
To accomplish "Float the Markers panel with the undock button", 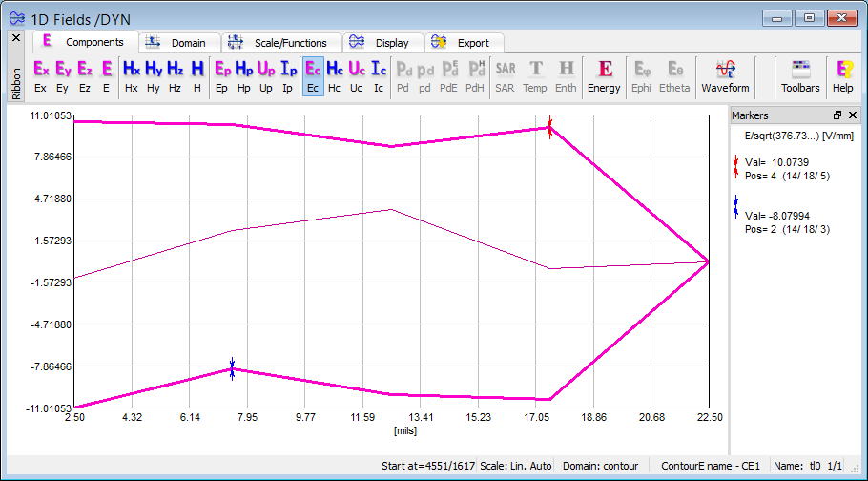I will tap(837, 115).
